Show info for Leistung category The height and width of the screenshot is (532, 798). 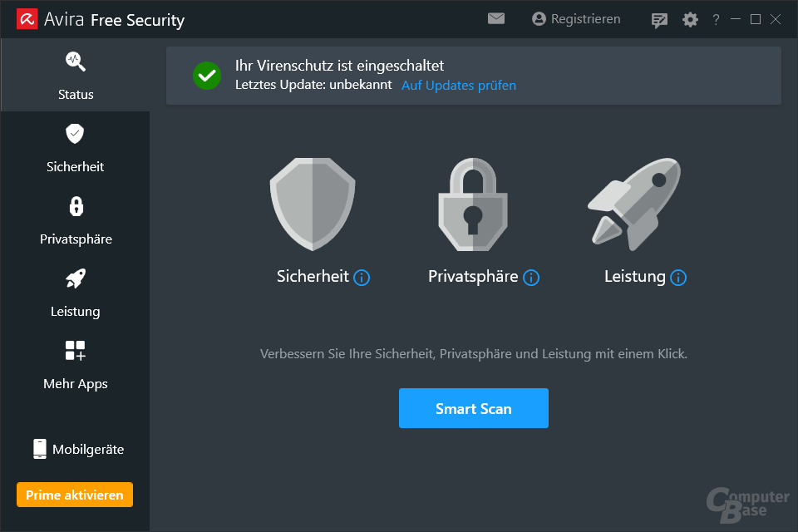678,278
